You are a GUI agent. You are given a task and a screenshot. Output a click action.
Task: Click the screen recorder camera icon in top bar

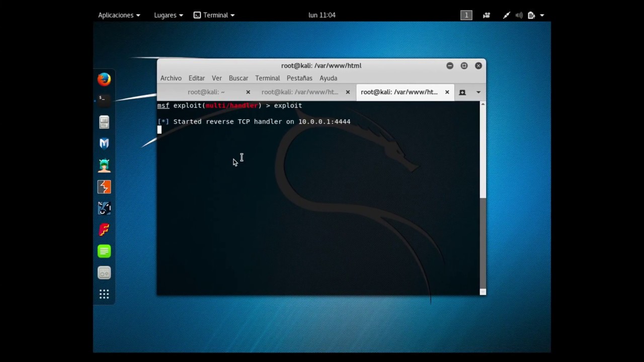[x=487, y=15]
